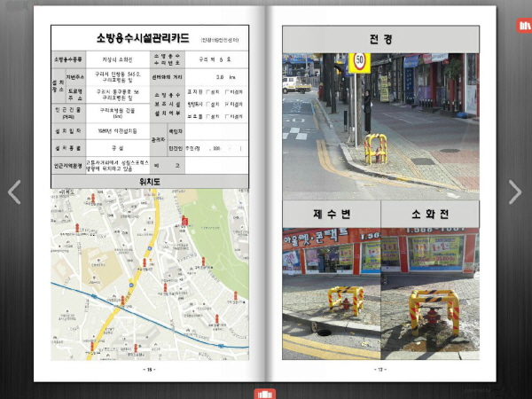Open the large 전경 street photo

coord(380,124)
